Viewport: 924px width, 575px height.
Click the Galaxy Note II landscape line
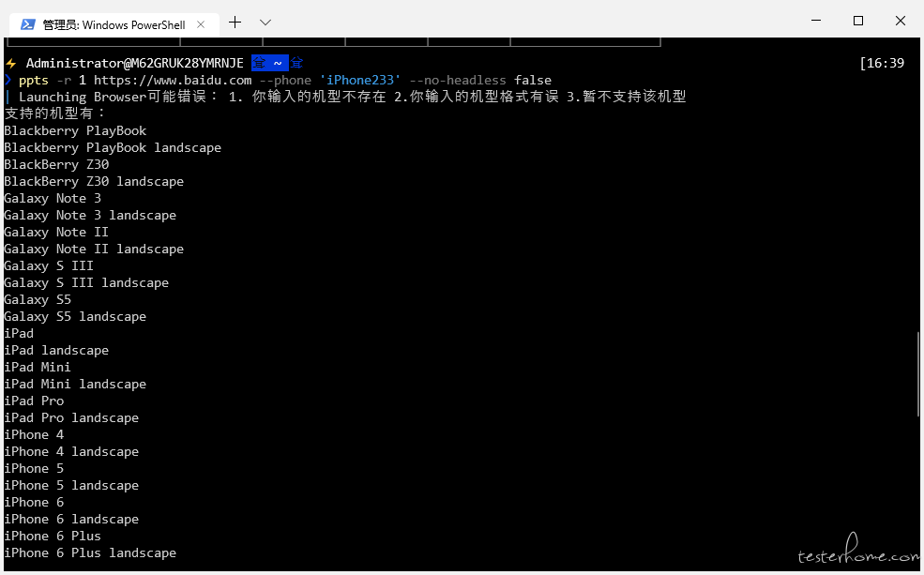tap(94, 250)
